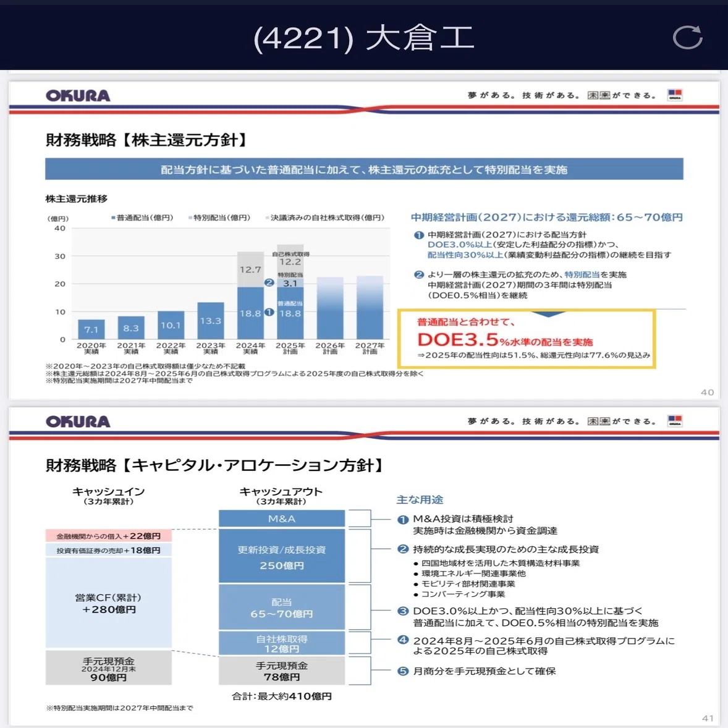The height and width of the screenshot is (728, 728).
Task: Click the OKURA logo on slide 40
Action: tap(78, 96)
